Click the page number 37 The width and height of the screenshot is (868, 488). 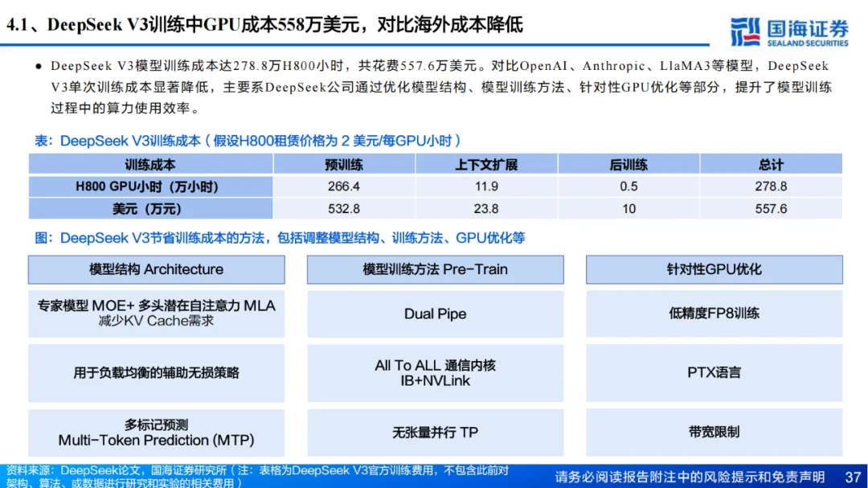click(x=853, y=477)
